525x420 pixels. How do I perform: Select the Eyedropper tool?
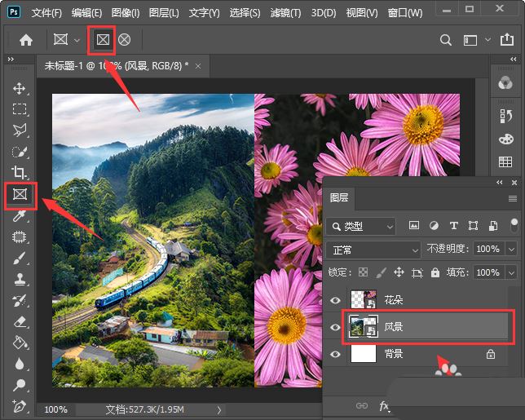click(x=20, y=215)
